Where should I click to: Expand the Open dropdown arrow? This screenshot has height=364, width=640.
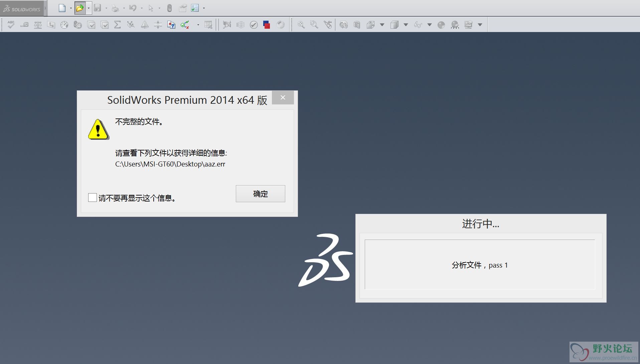pyautogui.click(x=89, y=8)
